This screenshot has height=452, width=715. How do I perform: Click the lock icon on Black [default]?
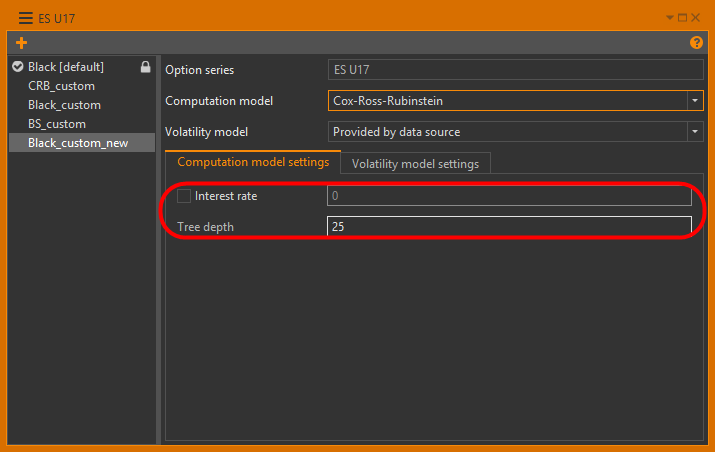145,67
